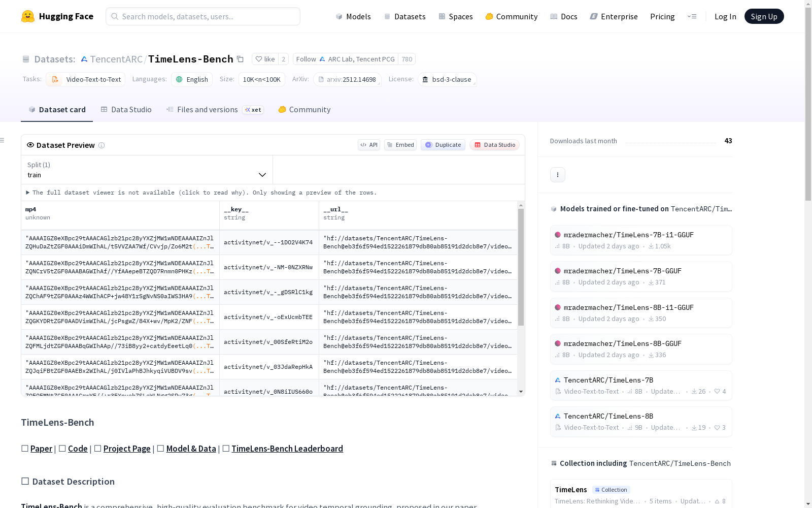
Task: Select the activitynet/v_--1DO2V4K74 cell
Action: coord(269,242)
